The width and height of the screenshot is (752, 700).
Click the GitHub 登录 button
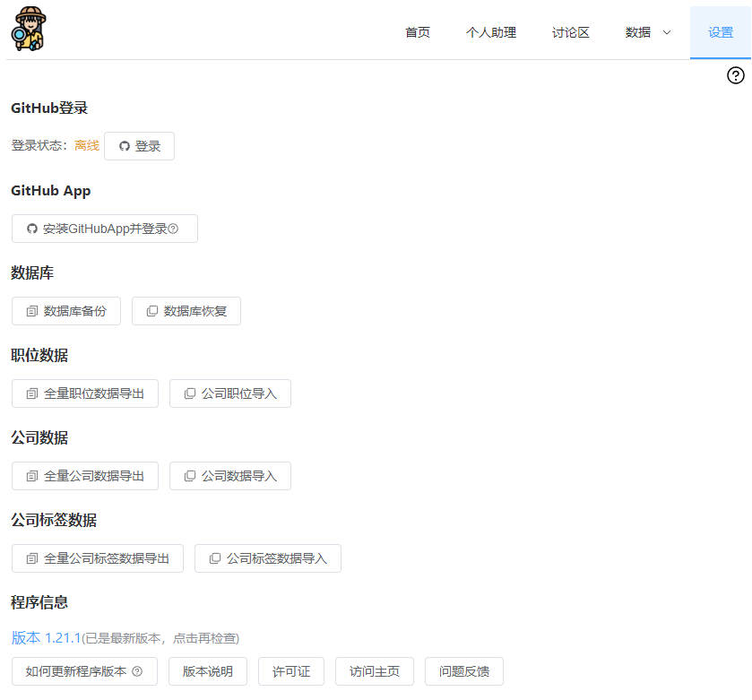pyautogui.click(x=139, y=146)
